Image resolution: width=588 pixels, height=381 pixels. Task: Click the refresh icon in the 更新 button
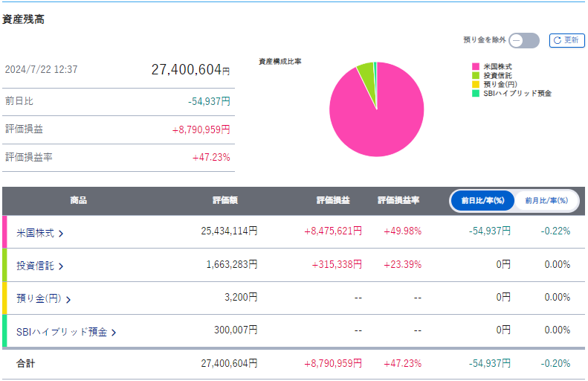[x=558, y=40]
